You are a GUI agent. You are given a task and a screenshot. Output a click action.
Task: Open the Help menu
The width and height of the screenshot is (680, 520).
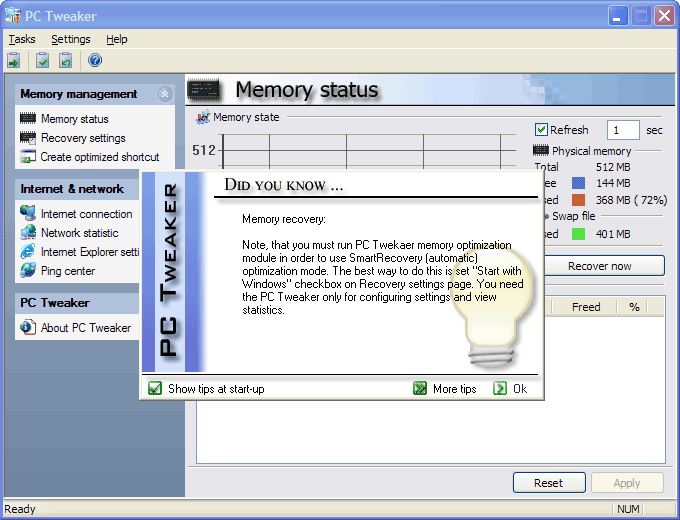click(x=117, y=39)
